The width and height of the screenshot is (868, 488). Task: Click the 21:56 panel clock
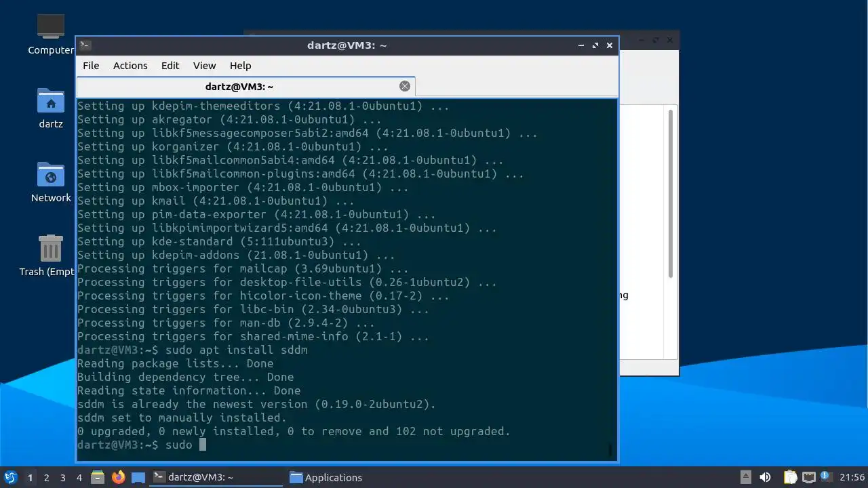[852, 477]
